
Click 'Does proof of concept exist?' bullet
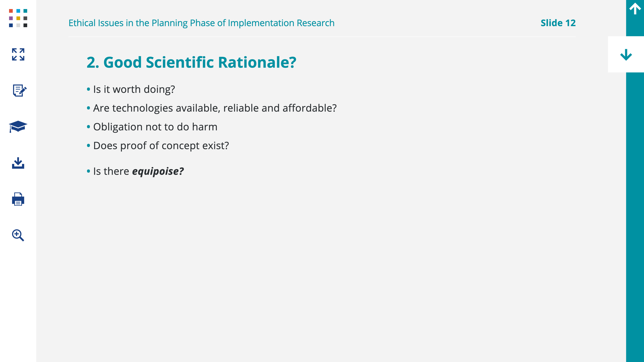161,146
